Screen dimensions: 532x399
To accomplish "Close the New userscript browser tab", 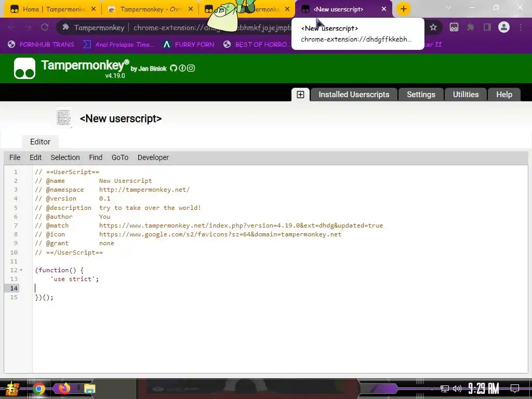I will coord(384,9).
